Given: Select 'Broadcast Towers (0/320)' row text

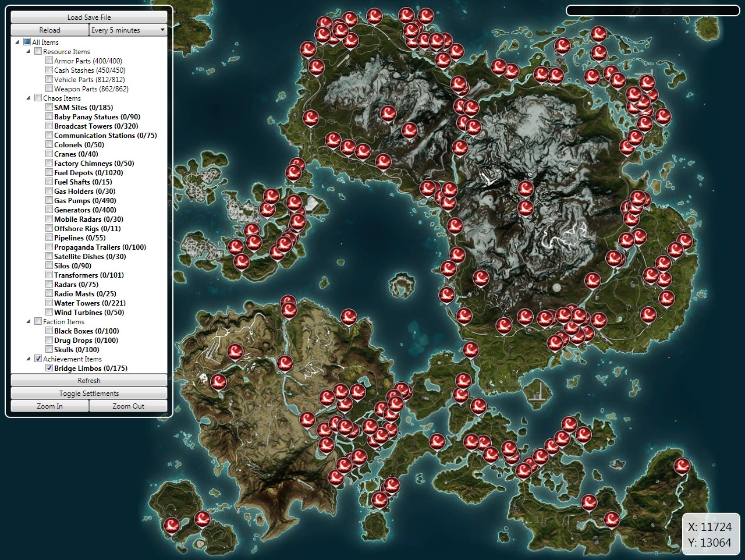Looking at the screenshot, I should [96, 126].
